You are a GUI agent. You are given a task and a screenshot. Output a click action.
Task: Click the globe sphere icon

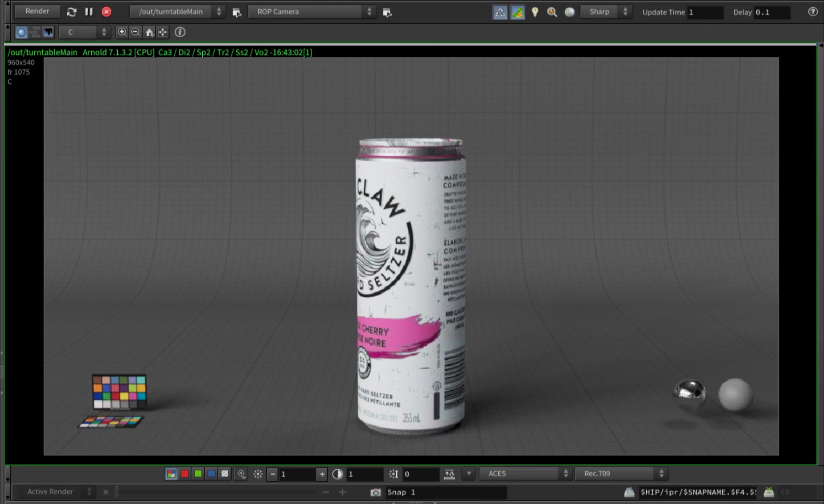pos(570,12)
